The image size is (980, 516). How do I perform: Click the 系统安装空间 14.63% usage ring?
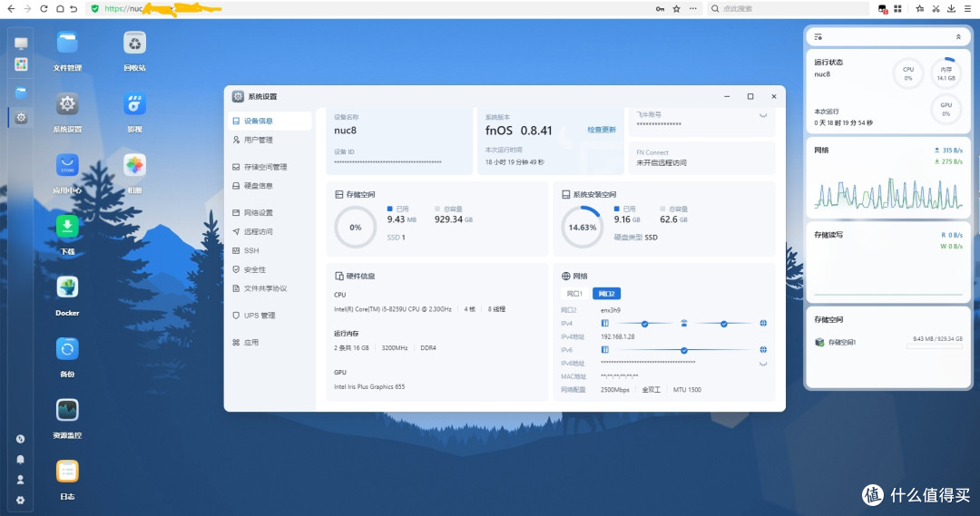click(x=582, y=228)
